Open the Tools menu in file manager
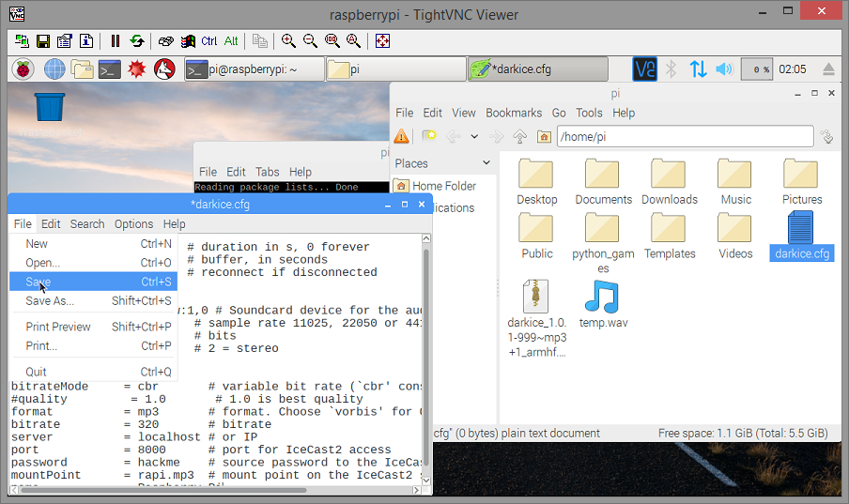 (589, 113)
